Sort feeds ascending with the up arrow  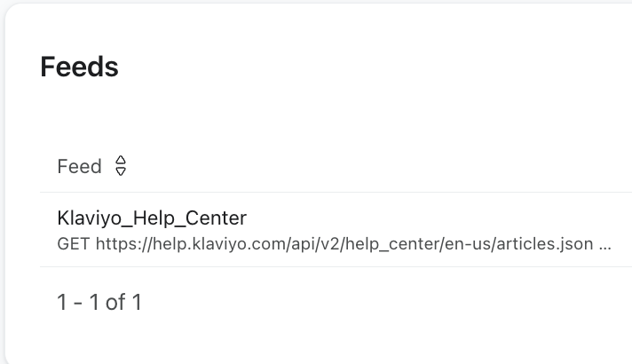122,161
